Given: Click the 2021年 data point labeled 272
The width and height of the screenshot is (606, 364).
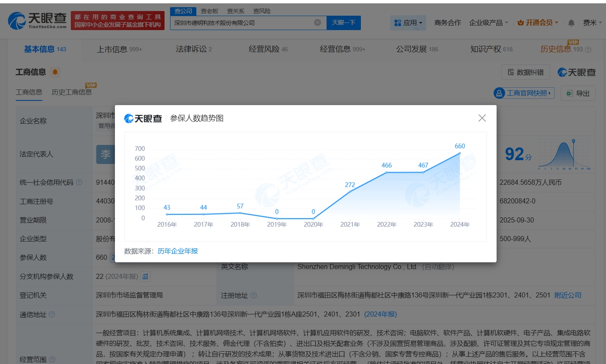Looking at the screenshot, I should [350, 192].
